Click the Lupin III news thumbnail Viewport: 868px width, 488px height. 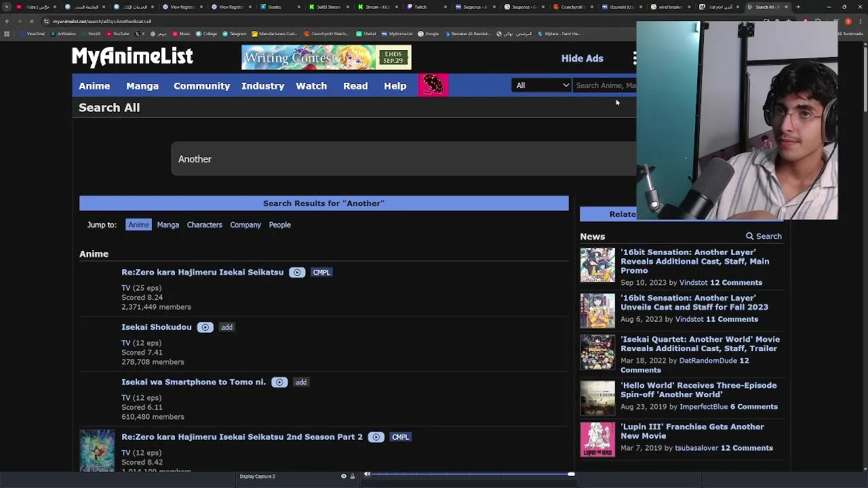click(597, 440)
